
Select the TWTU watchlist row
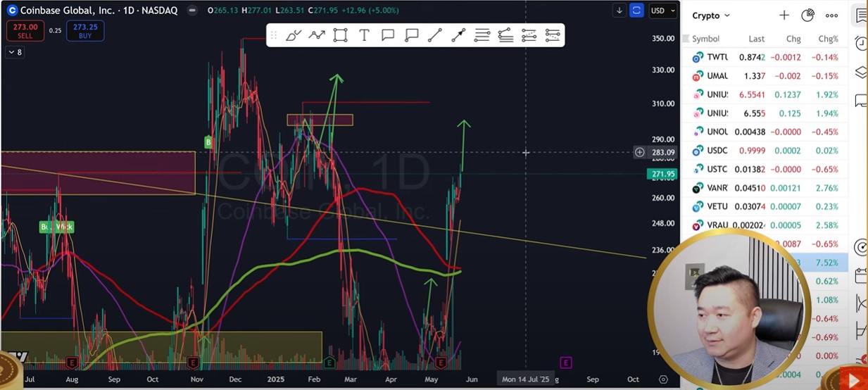(x=765, y=57)
